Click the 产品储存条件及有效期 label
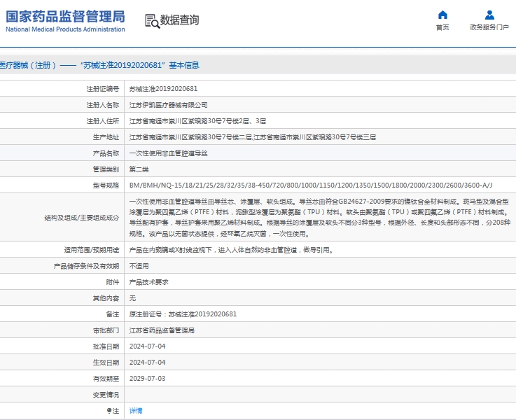This screenshot has width=516, height=420. tap(87, 266)
